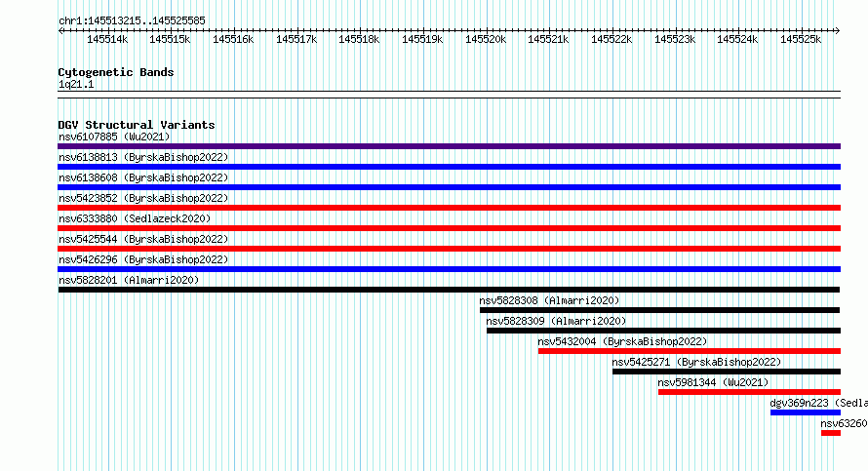Click the red bar under nsv5425544
The width and height of the screenshot is (868, 471).
click(x=449, y=249)
